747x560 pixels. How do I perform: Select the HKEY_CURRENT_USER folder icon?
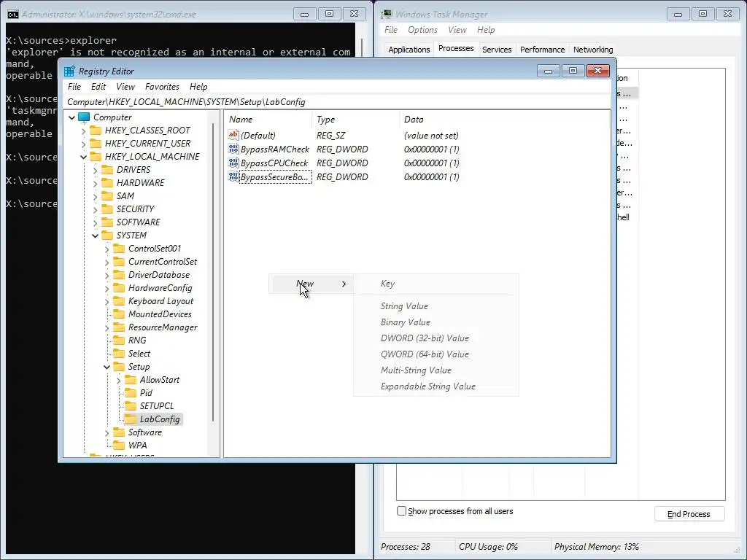click(96, 144)
